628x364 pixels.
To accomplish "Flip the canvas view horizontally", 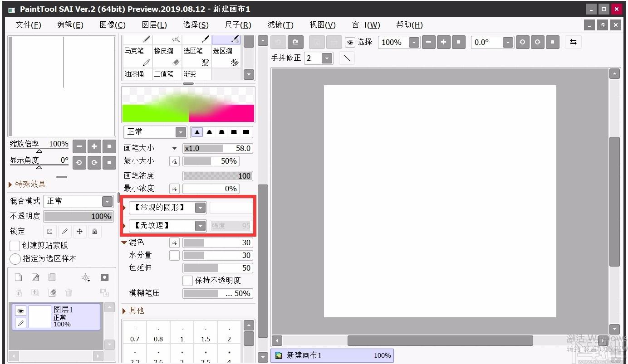I will click(x=573, y=42).
